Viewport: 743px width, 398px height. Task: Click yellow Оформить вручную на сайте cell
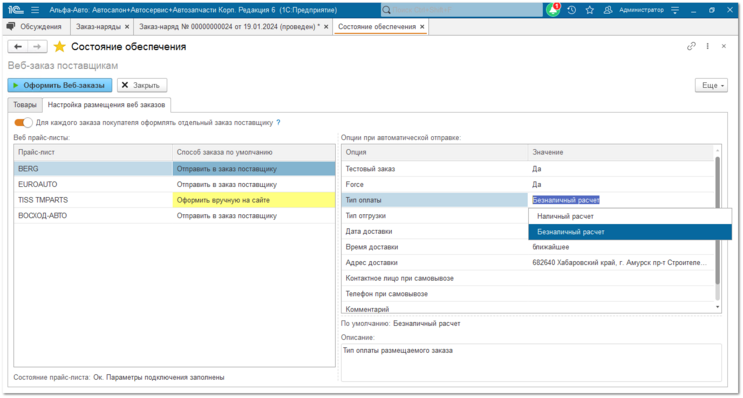tap(254, 200)
